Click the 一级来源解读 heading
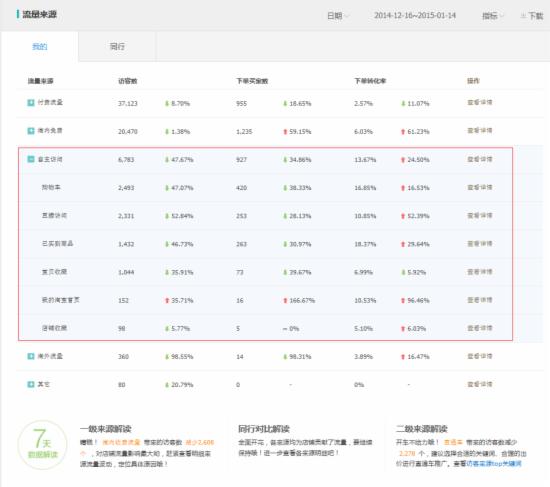550x487 pixels. [106, 429]
